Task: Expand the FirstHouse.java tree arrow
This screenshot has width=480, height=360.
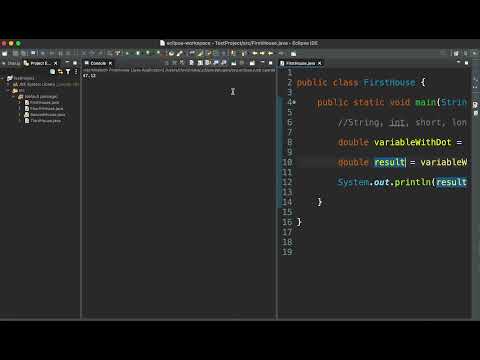Action: tap(20, 103)
